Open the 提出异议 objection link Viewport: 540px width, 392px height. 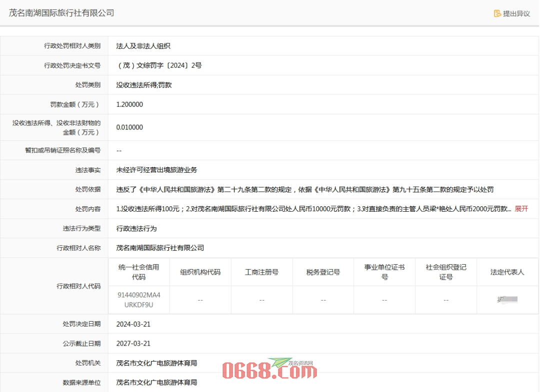[x=516, y=13]
